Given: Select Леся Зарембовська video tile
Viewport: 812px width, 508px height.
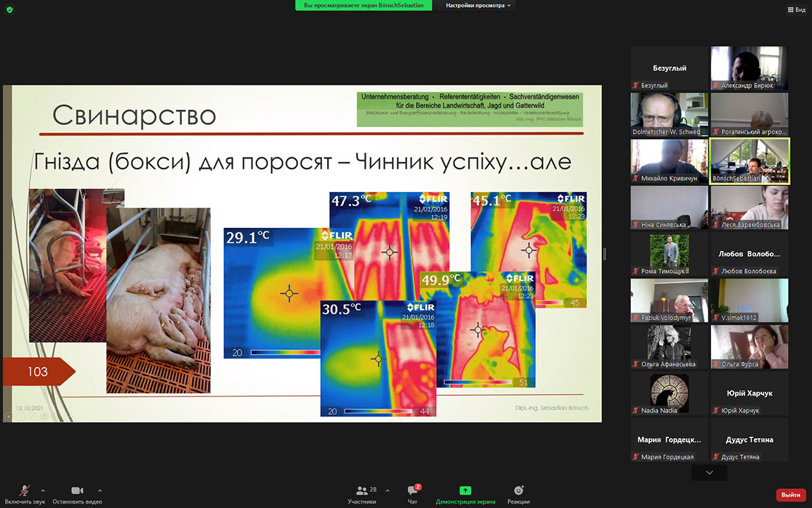Looking at the screenshot, I should click(x=749, y=207).
